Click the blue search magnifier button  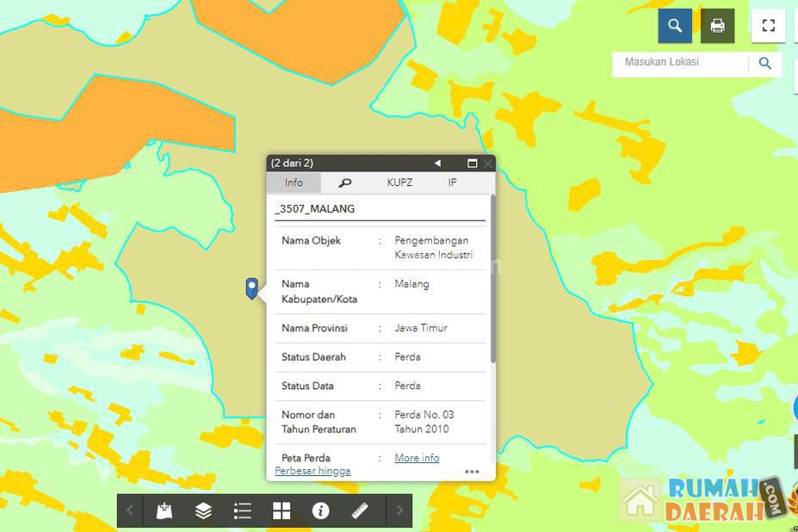(x=675, y=26)
